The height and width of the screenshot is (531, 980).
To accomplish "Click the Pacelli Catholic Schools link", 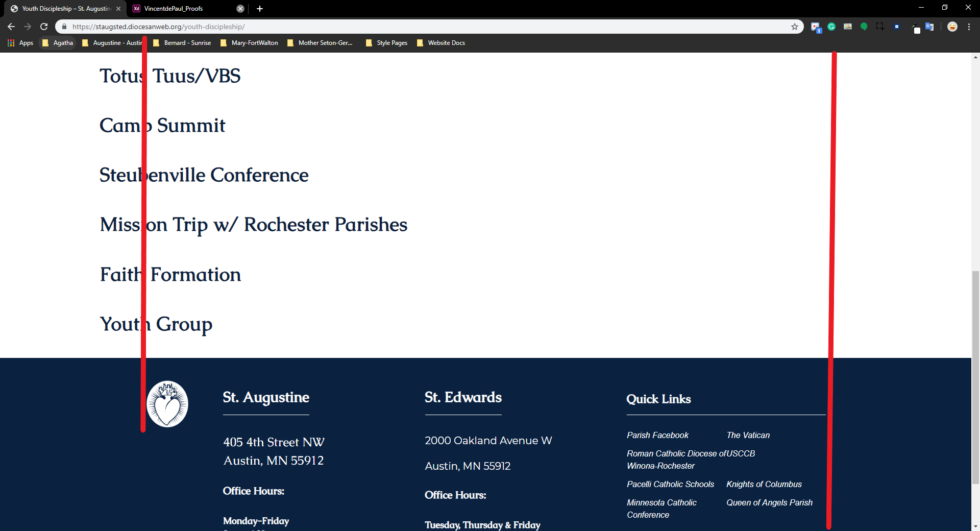I will (x=670, y=484).
